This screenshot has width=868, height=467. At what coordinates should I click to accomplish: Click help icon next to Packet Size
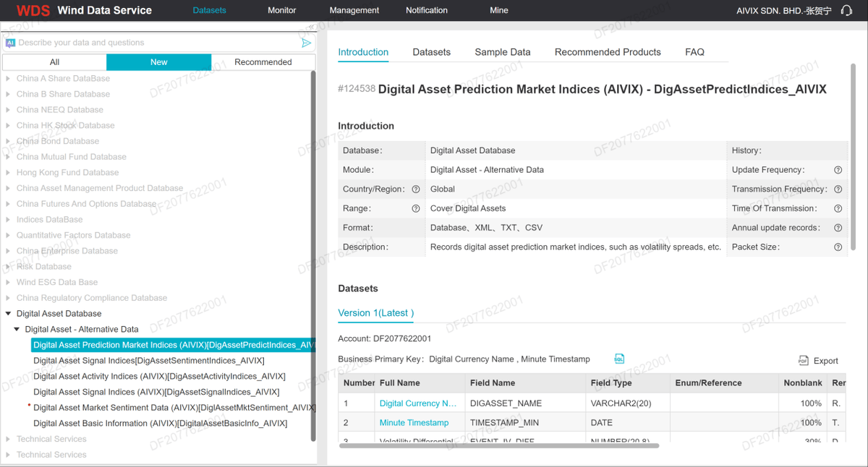(838, 247)
